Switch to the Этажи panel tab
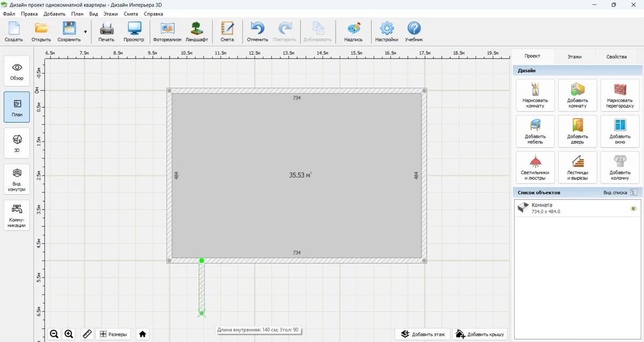The height and width of the screenshot is (342, 644). 574,56
